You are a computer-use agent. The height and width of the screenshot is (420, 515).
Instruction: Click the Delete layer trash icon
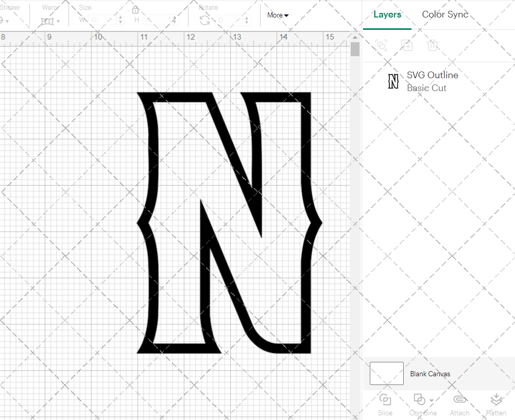pyautogui.click(x=433, y=45)
